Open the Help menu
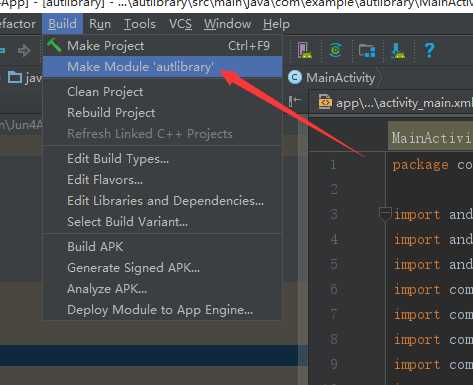 tap(276, 24)
